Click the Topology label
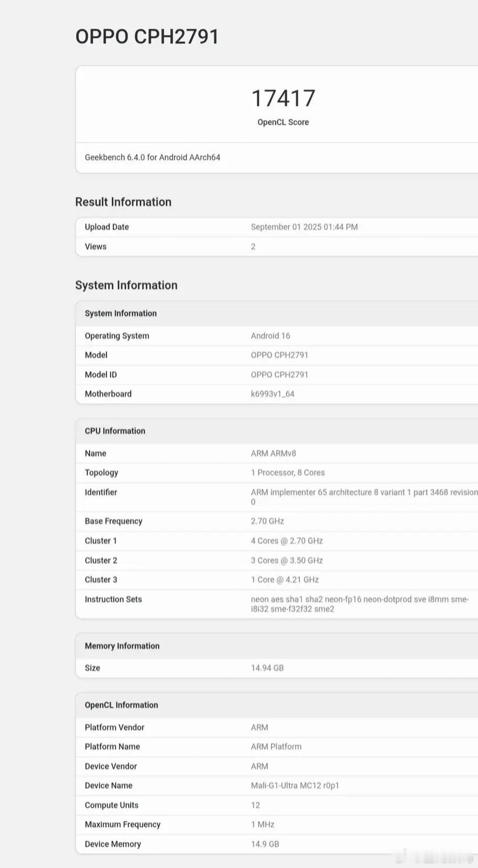The height and width of the screenshot is (868, 478). (102, 473)
